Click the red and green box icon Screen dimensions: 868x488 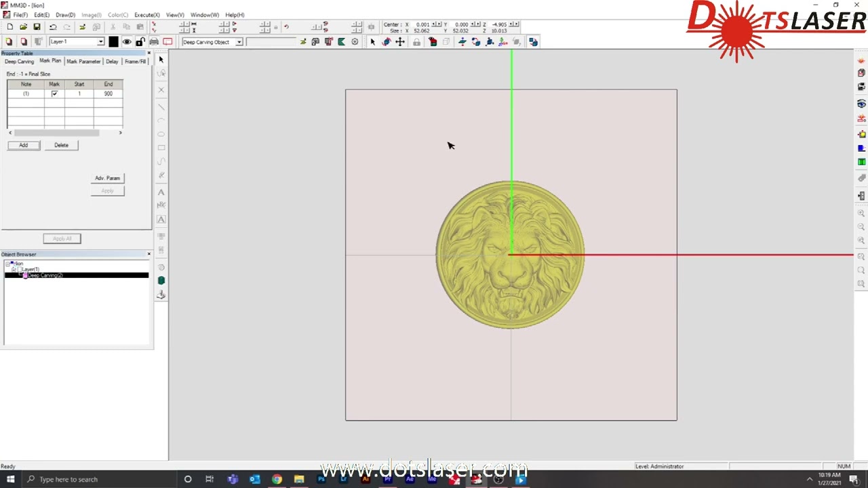(433, 42)
